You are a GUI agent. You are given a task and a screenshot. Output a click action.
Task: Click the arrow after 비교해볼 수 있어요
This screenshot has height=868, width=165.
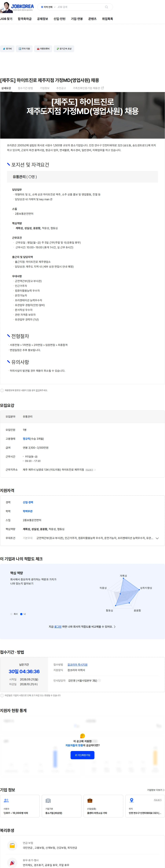tap(115, 627)
